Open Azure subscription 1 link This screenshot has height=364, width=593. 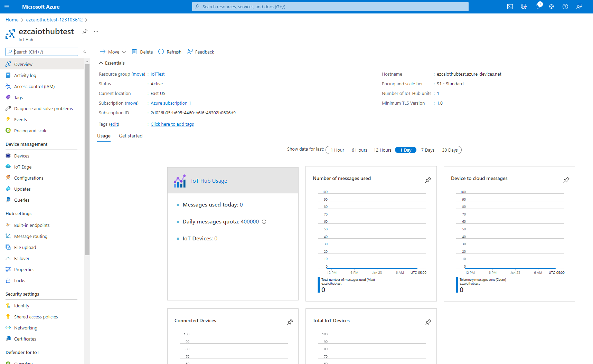(171, 103)
